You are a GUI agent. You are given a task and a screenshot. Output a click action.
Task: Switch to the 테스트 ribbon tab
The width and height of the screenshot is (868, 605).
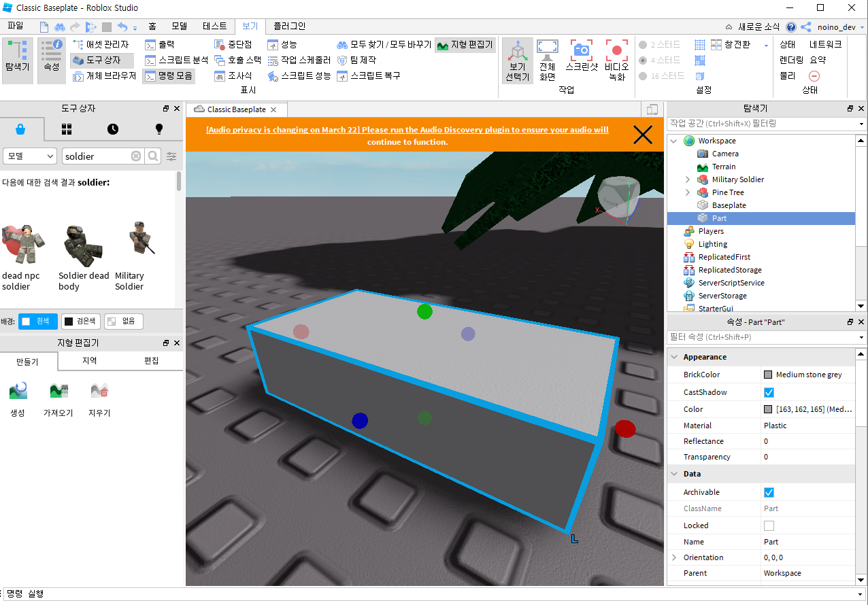click(215, 27)
